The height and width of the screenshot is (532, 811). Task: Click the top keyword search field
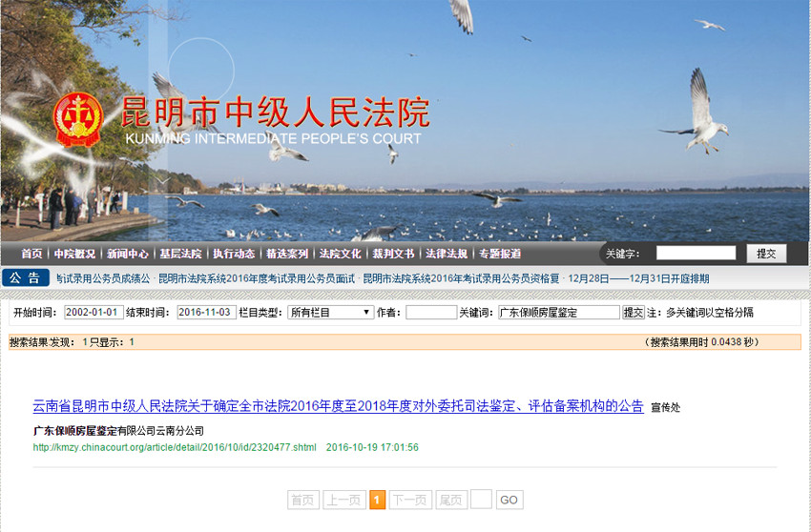point(696,254)
